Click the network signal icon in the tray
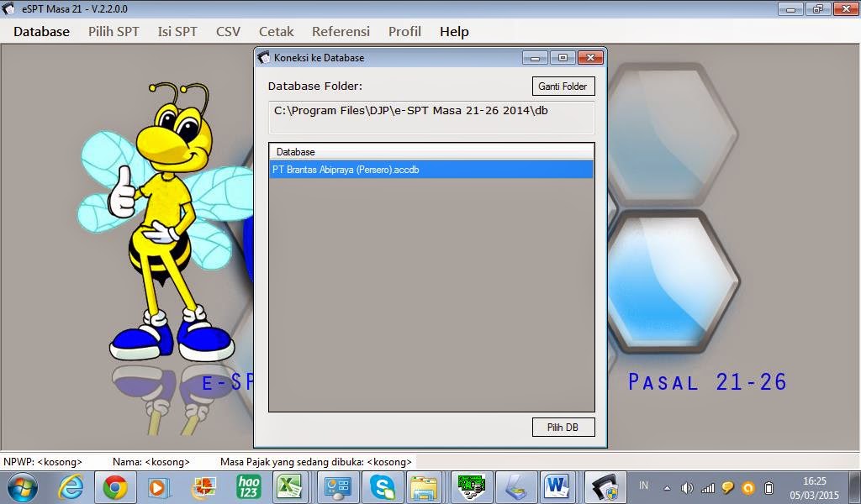Image resolution: width=861 pixels, height=504 pixels. click(706, 487)
